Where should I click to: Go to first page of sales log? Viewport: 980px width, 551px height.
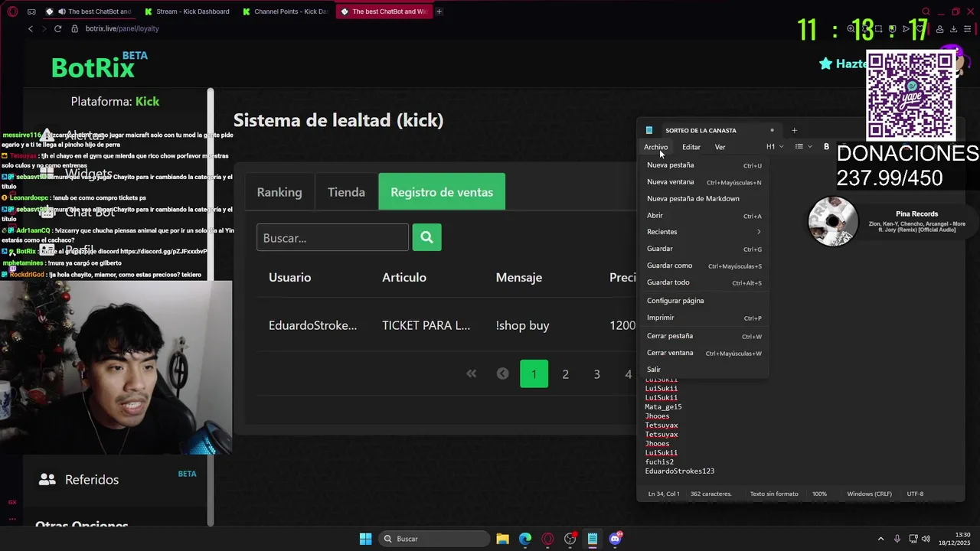pyautogui.click(x=471, y=373)
